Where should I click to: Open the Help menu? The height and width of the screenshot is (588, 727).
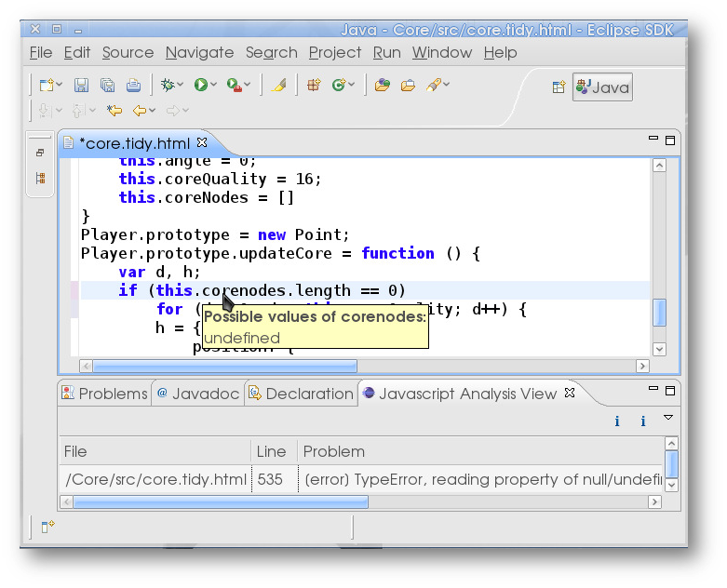pyautogui.click(x=500, y=53)
